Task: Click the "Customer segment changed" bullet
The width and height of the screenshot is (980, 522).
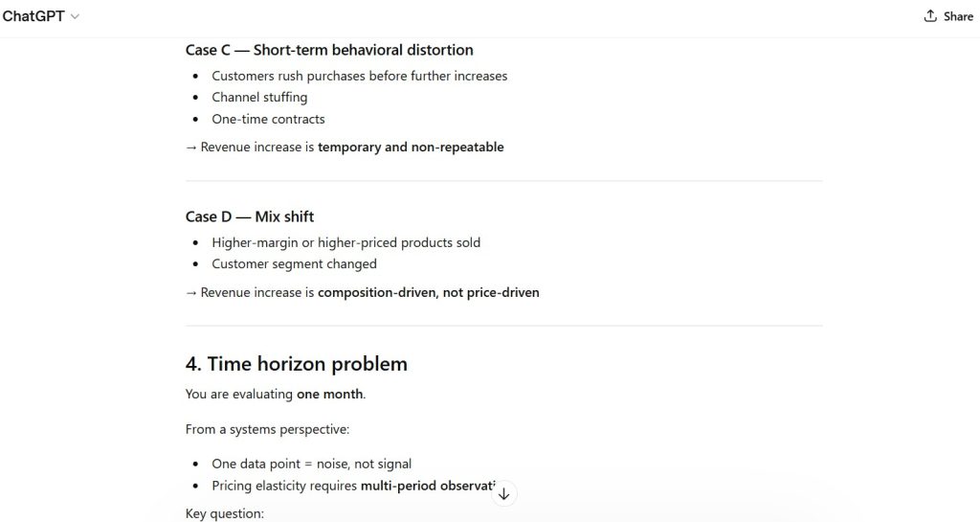Action: point(294,263)
